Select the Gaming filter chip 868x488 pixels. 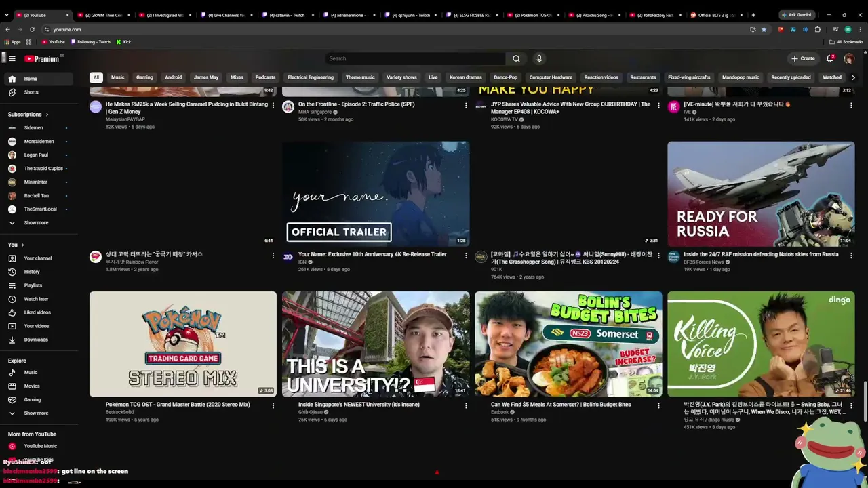coord(144,77)
